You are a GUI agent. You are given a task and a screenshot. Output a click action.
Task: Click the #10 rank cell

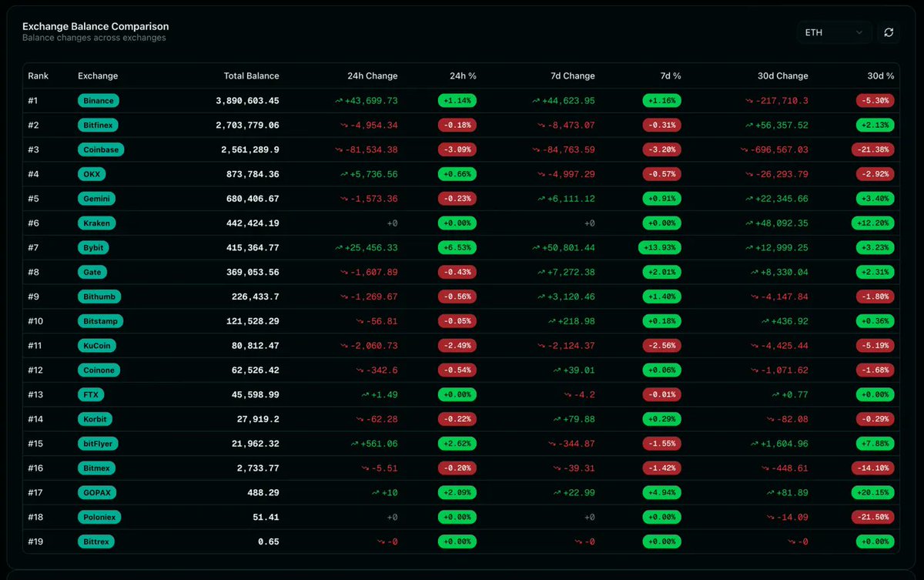35,321
